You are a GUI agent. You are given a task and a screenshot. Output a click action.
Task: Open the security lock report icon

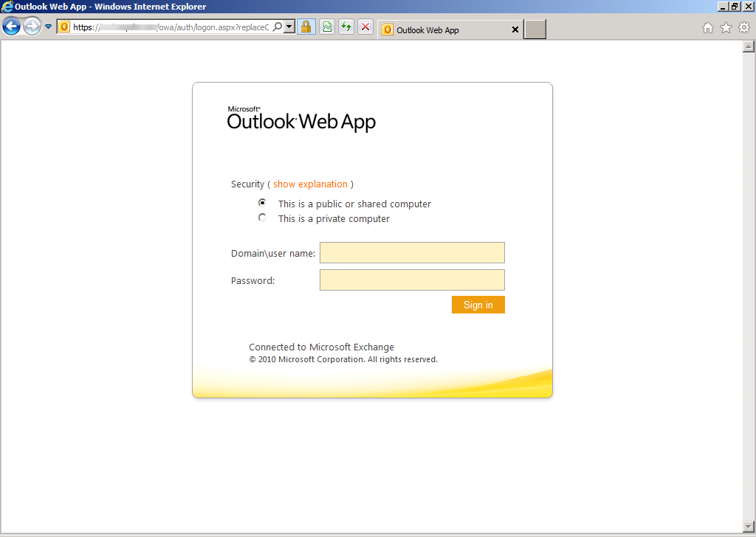(306, 27)
